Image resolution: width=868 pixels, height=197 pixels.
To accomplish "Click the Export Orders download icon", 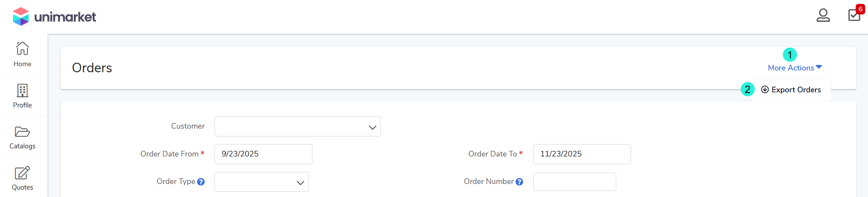I will (x=765, y=90).
